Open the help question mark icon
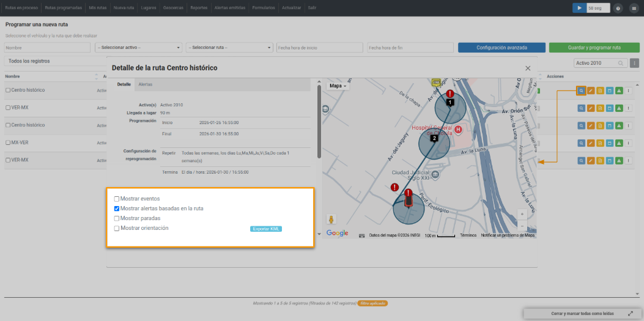 pos(618,8)
